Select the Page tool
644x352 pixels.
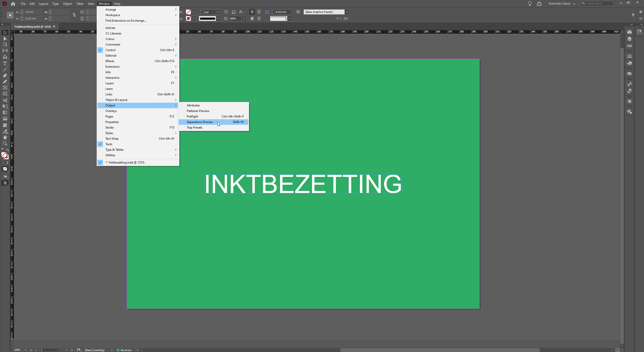coord(5,45)
